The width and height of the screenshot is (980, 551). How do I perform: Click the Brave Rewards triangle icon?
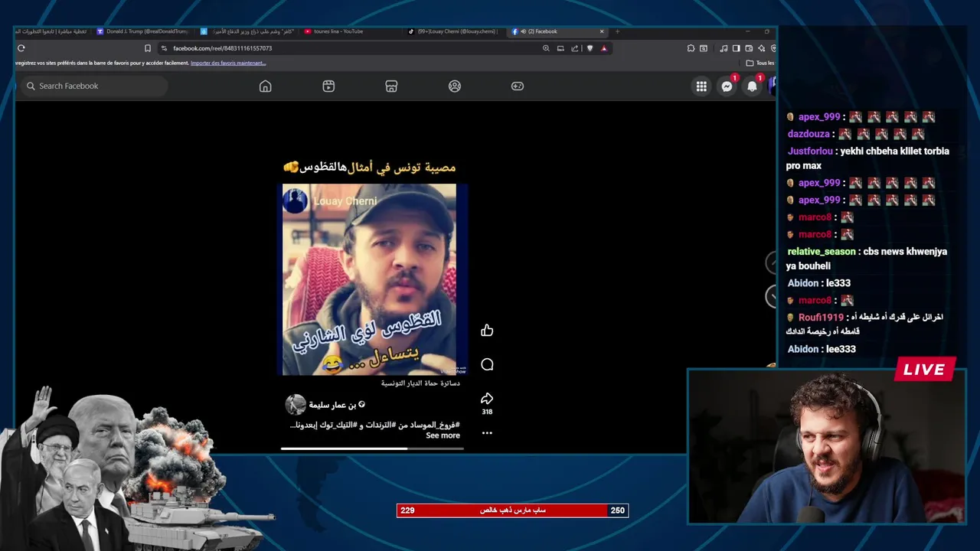pyautogui.click(x=604, y=48)
